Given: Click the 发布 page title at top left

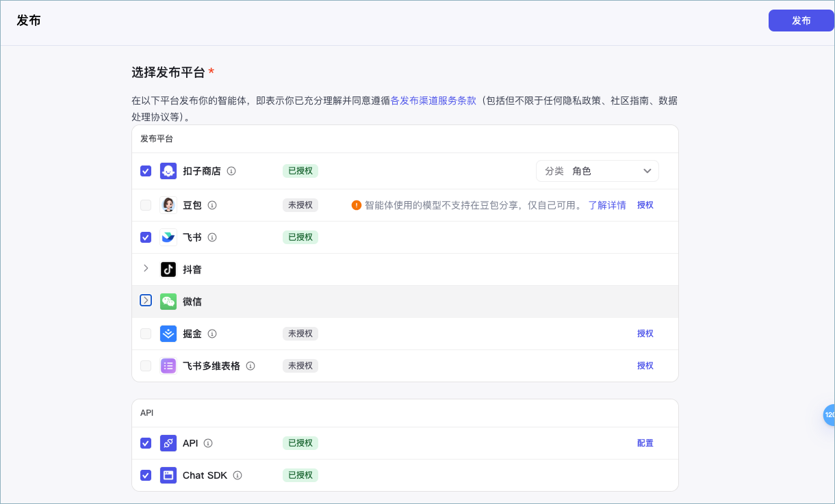Looking at the screenshot, I should point(29,21).
